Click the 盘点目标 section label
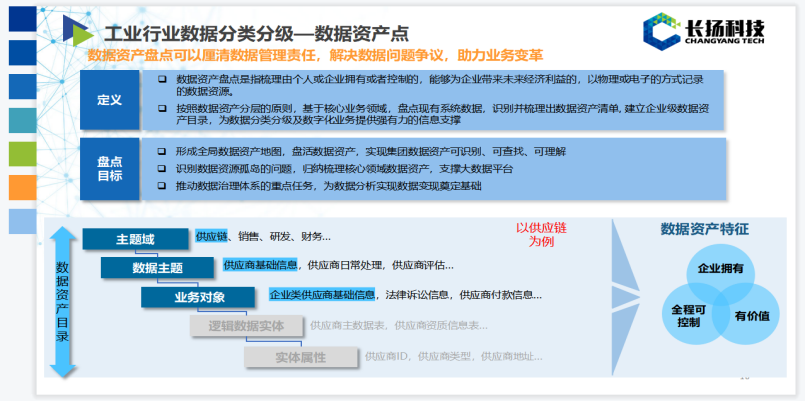 point(109,168)
